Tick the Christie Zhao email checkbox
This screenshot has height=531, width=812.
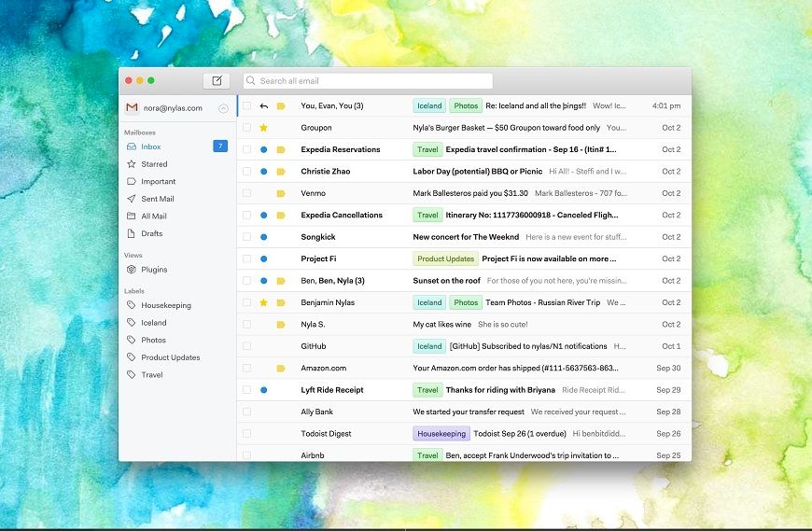(x=247, y=172)
